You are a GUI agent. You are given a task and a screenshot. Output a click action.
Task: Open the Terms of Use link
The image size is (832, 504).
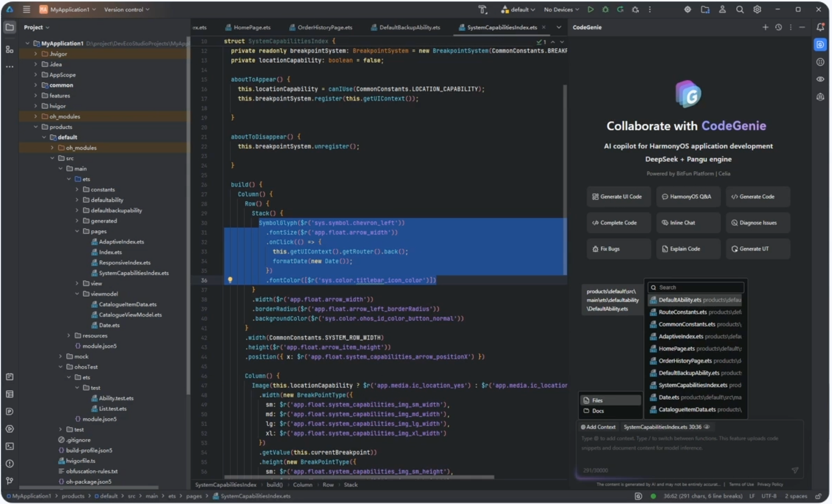741,484
